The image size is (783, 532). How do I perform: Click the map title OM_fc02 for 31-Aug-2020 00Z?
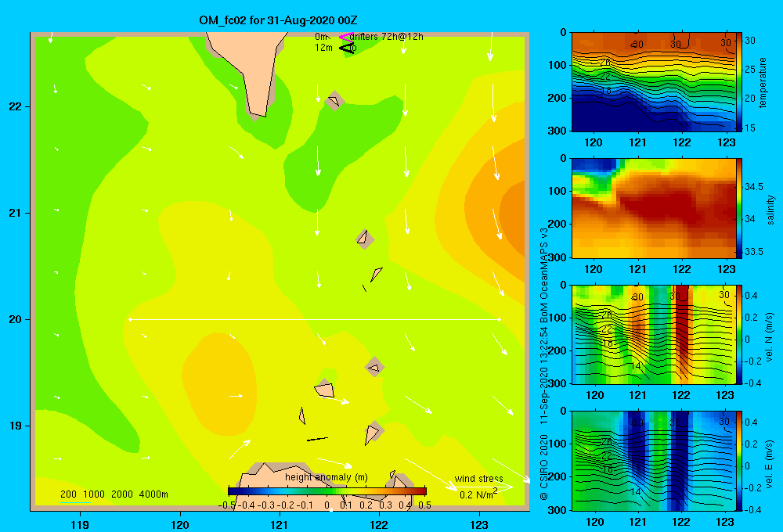coord(278,20)
